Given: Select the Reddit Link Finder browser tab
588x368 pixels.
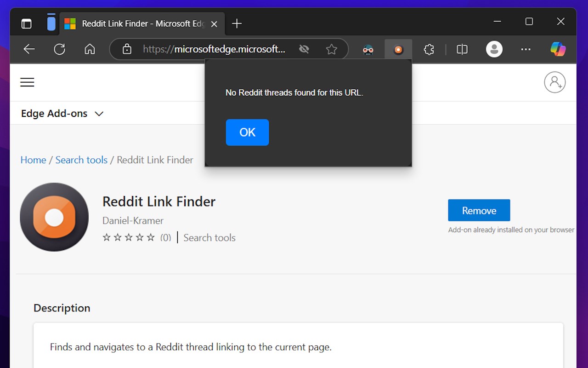Looking at the screenshot, I should [x=142, y=23].
